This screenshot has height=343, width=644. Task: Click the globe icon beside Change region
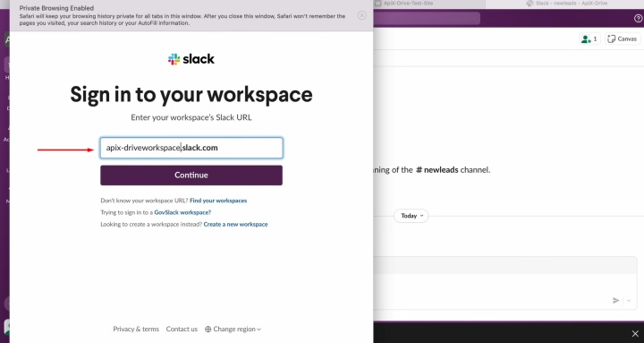[208, 329]
